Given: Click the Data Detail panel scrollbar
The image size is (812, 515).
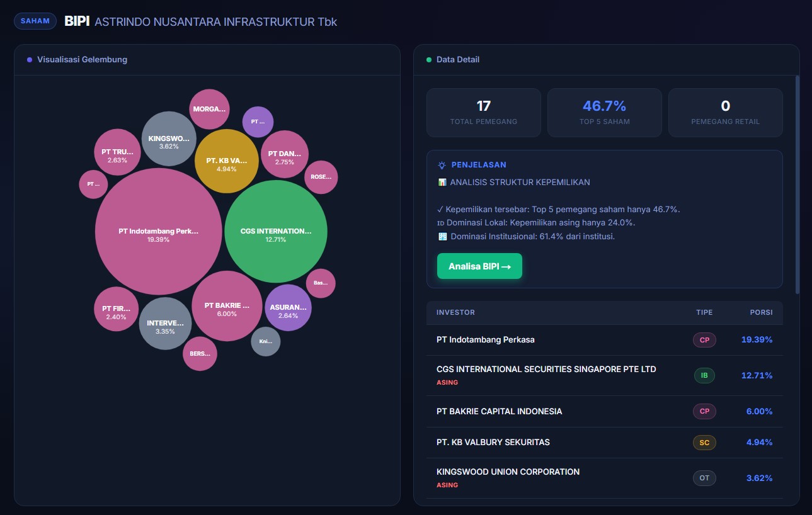Looking at the screenshot, I should pos(798,184).
